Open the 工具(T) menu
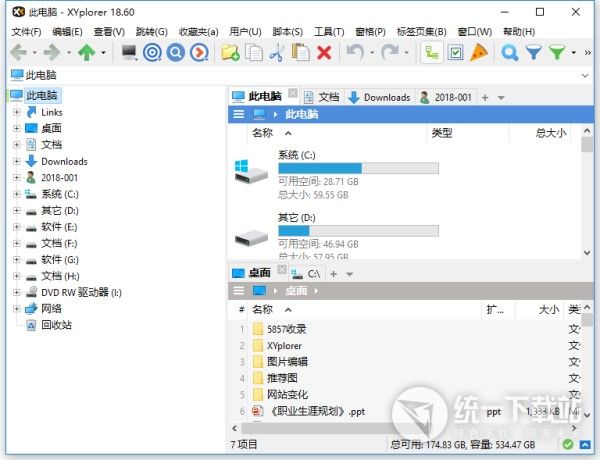 pos(329,32)
